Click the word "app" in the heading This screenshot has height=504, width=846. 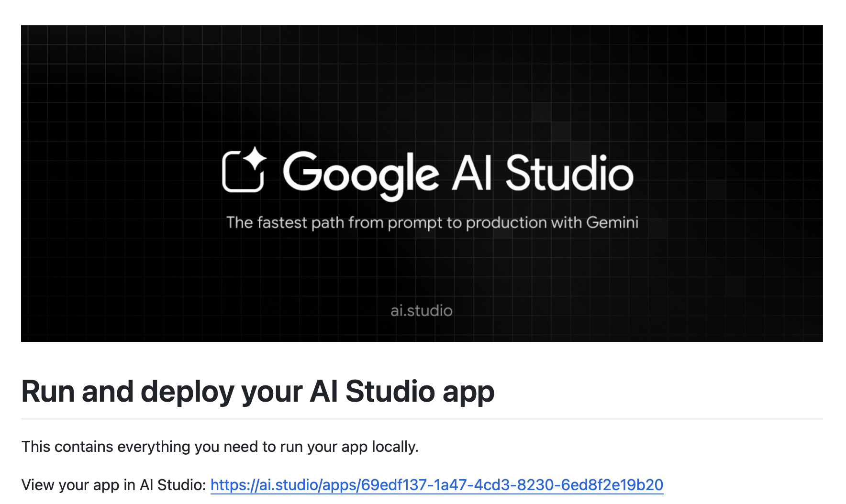coord(468,393)
